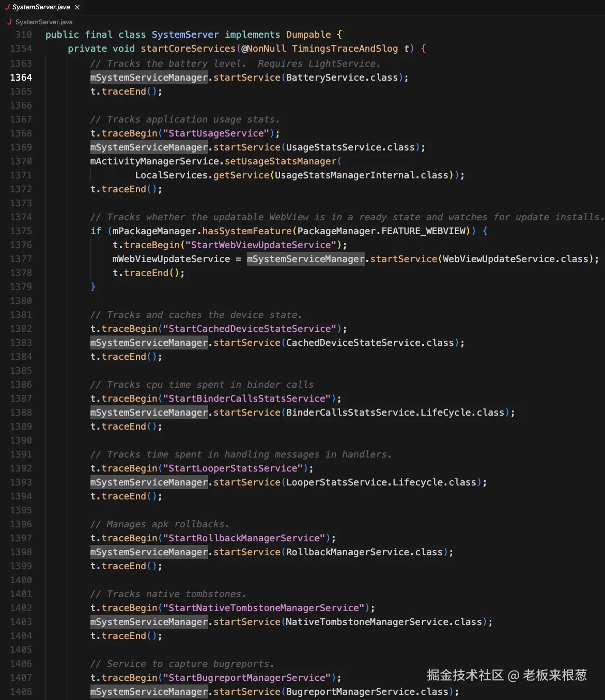This screenshot has width=605, height=700.
Task: Click the "Tracks the battery level" comment
Action: 235,64
